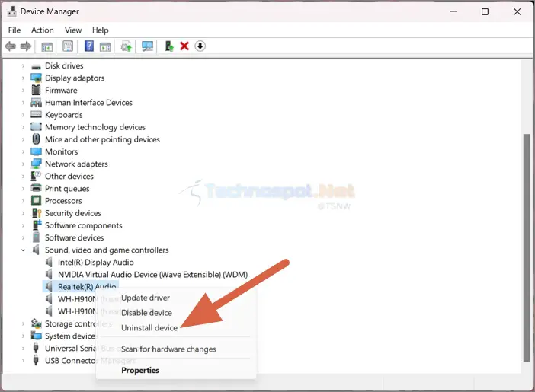Click the Keyboards icon
The width and height of the screenshot is (535, 392).
tap(36, 114)
